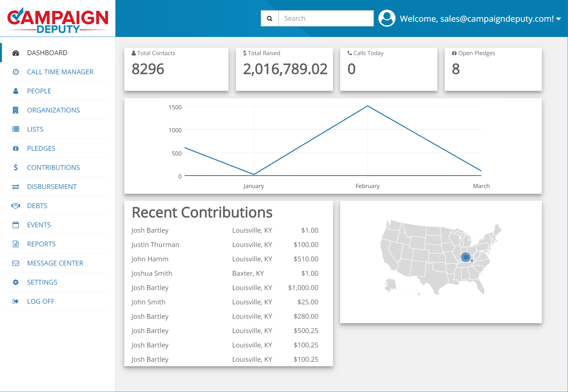Click the user avatar icon
Viewport: 568px width, 392px height.
[387, 18]
